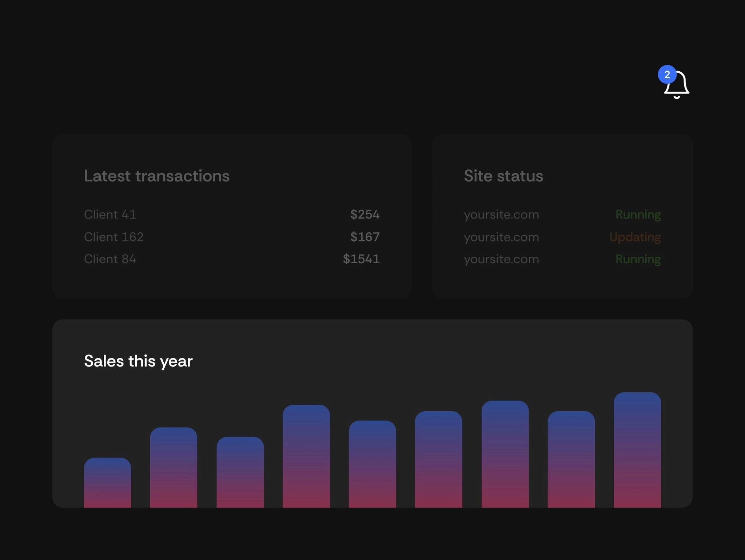This screenshot has width=745, height=560.
Task: Click the Sales this year heading
Action: click(x=138, y=361)
